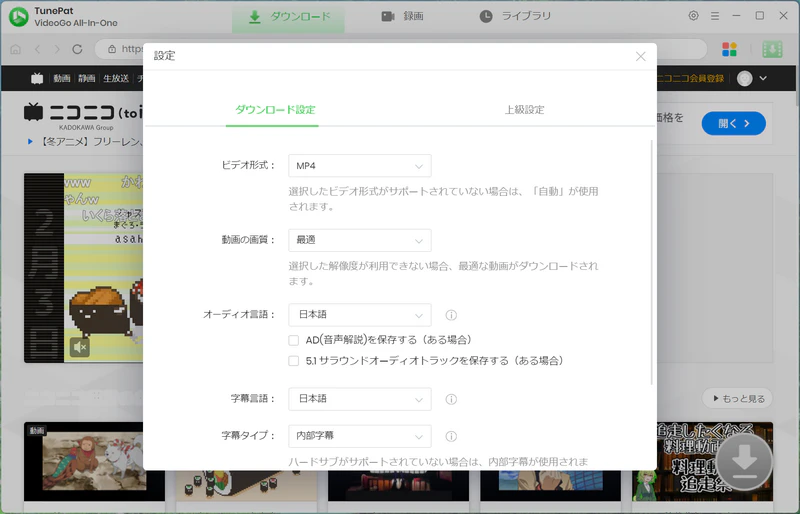The height and width of the screenshot is (514, 800).
Task: Open the 字幕タイプ 内部字幕 dropdown
Action: [x=360, y=436]
